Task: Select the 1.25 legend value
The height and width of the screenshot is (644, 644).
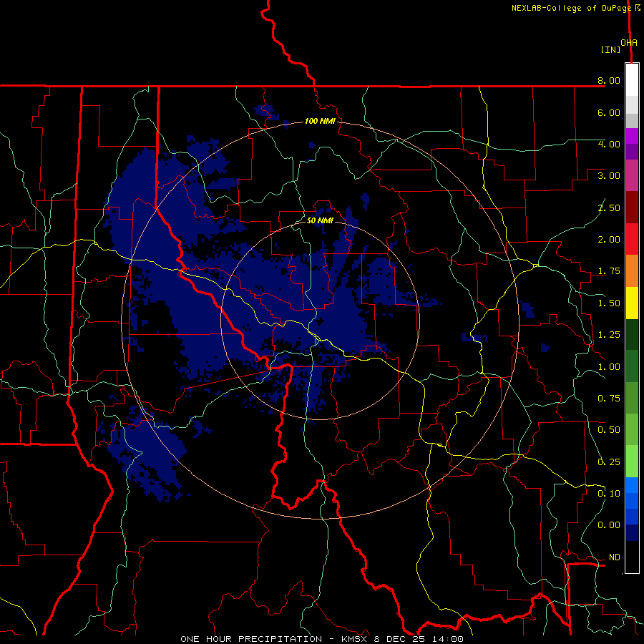Action: pos(609,335)
